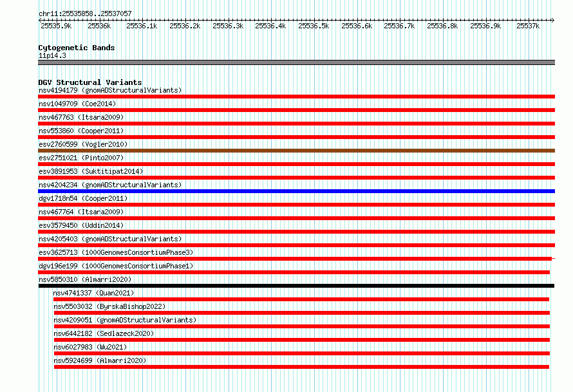Click the red bar under dgv196e199

point(294,272)
